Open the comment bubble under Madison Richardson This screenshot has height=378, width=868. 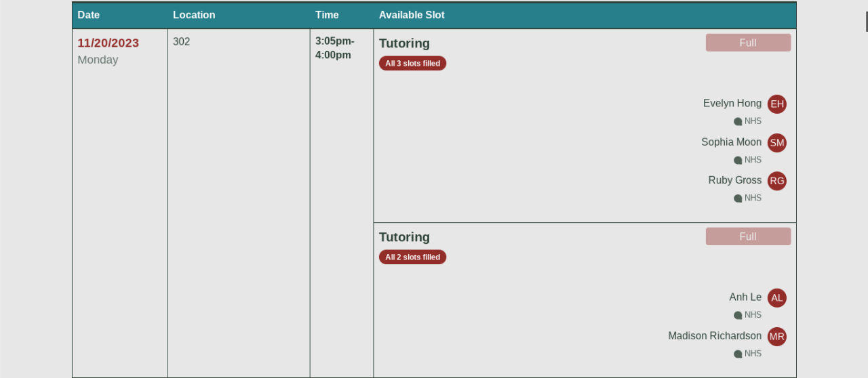(738, 354)
